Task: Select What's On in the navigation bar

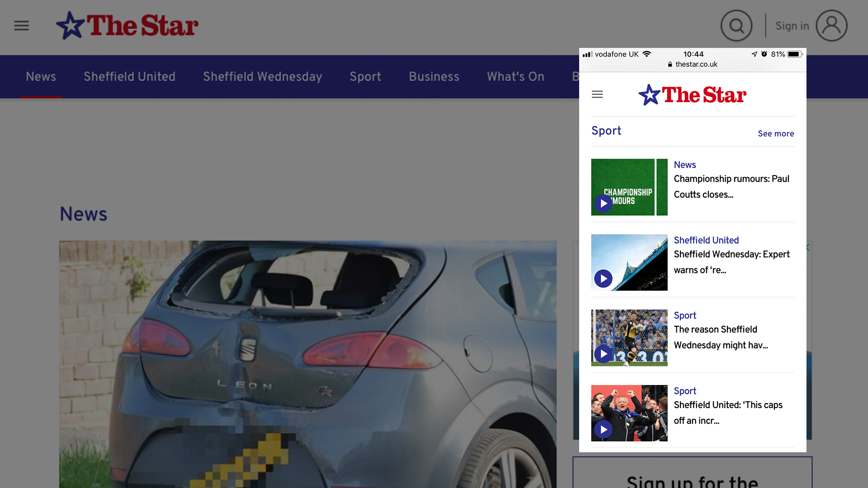Action: pos(515,76)
